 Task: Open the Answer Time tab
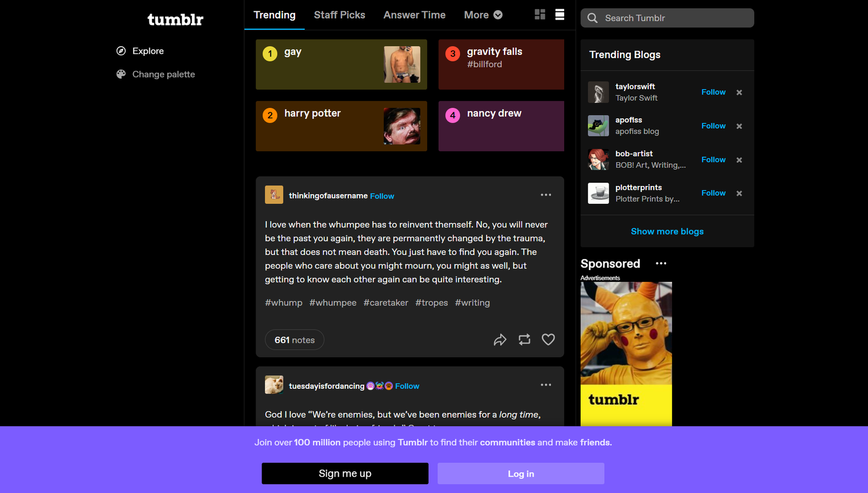click(x=414, y=15)
